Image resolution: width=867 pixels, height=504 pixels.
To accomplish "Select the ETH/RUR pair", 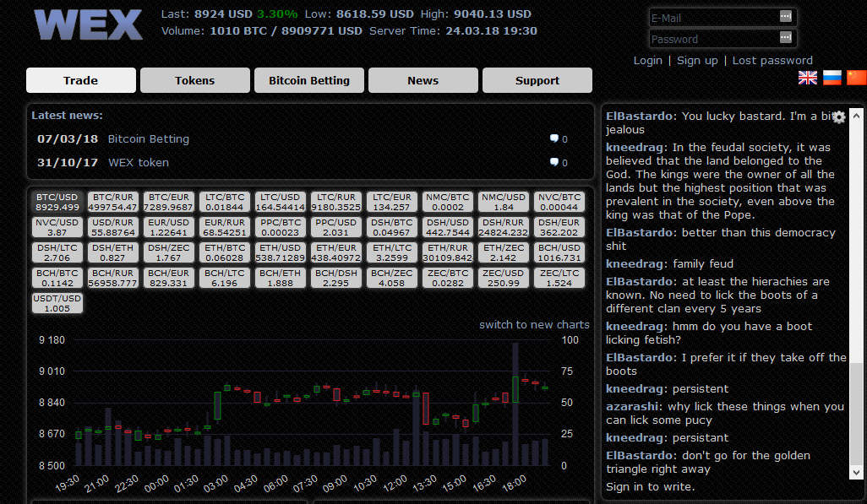I will (448, 252).
